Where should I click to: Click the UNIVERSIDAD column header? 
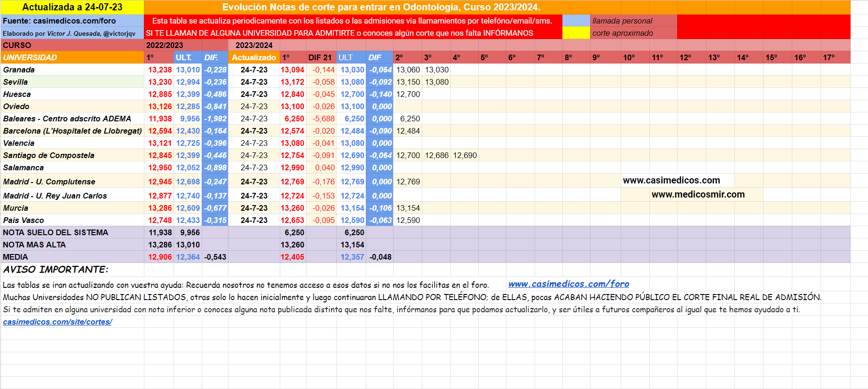pos(72,57)
